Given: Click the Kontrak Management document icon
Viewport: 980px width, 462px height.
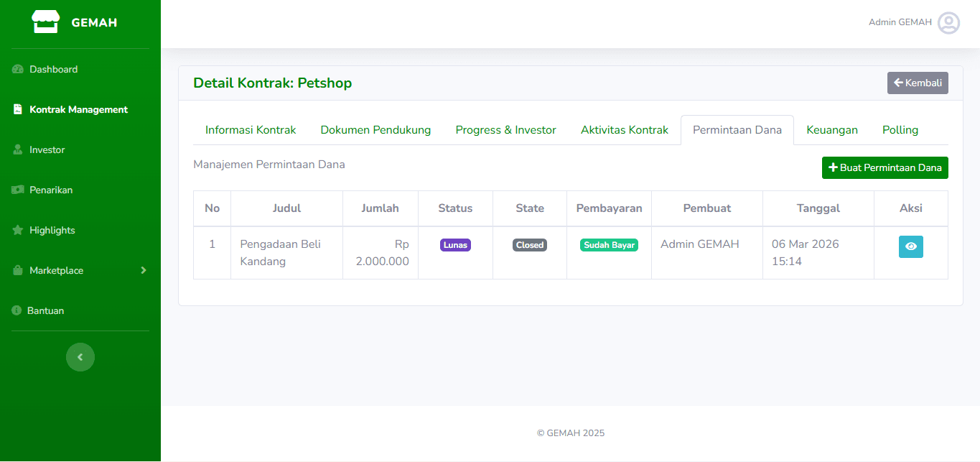Looking at the screenshot, I should [18, 110].
